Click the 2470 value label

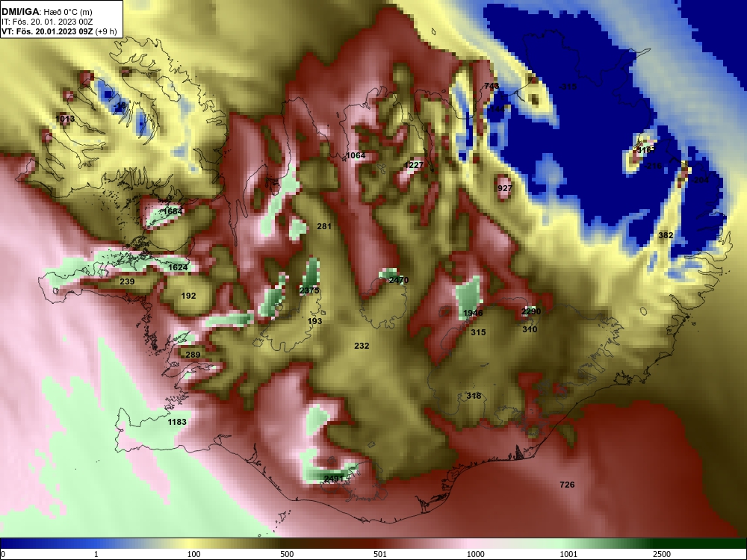[x=399, y=281]
